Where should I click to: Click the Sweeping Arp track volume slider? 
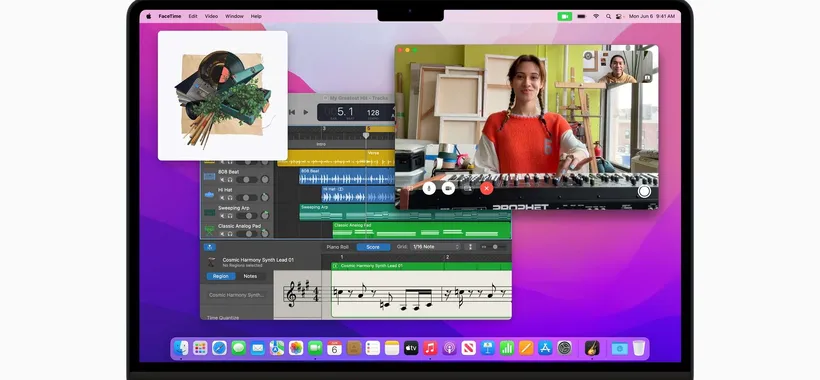[247, 215]
